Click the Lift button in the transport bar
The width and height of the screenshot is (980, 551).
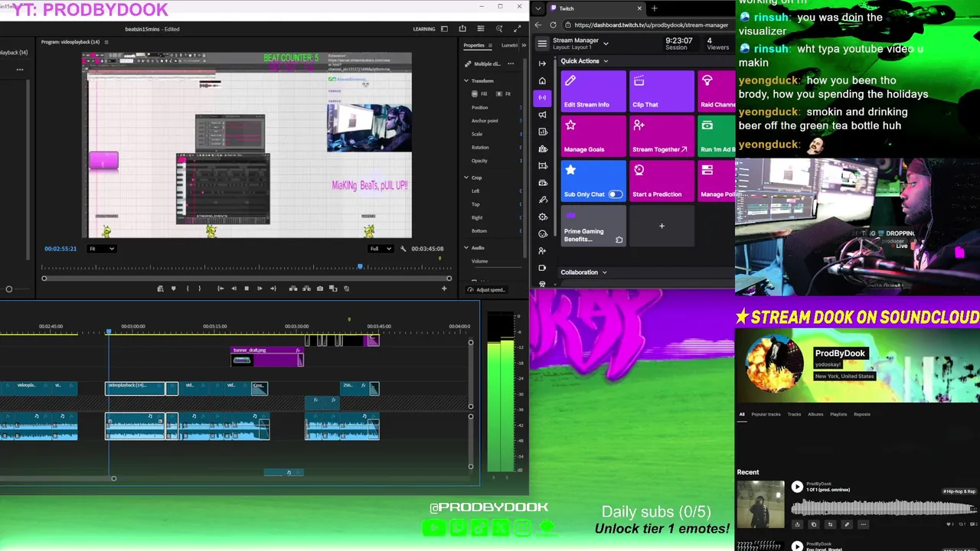[292, 289]
